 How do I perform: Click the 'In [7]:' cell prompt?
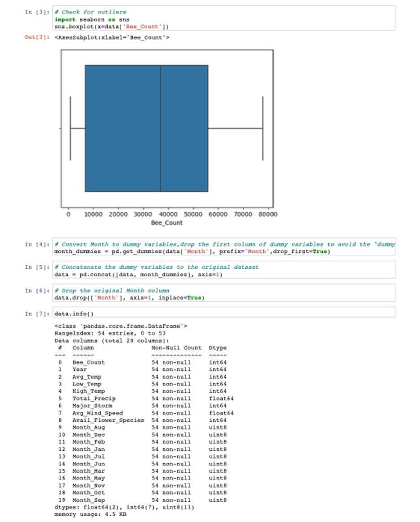pyautogui.click(x=37, y=314)
